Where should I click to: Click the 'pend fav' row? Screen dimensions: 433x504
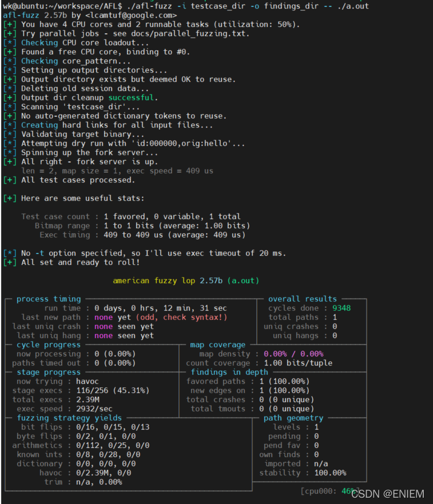pos(291,446)
